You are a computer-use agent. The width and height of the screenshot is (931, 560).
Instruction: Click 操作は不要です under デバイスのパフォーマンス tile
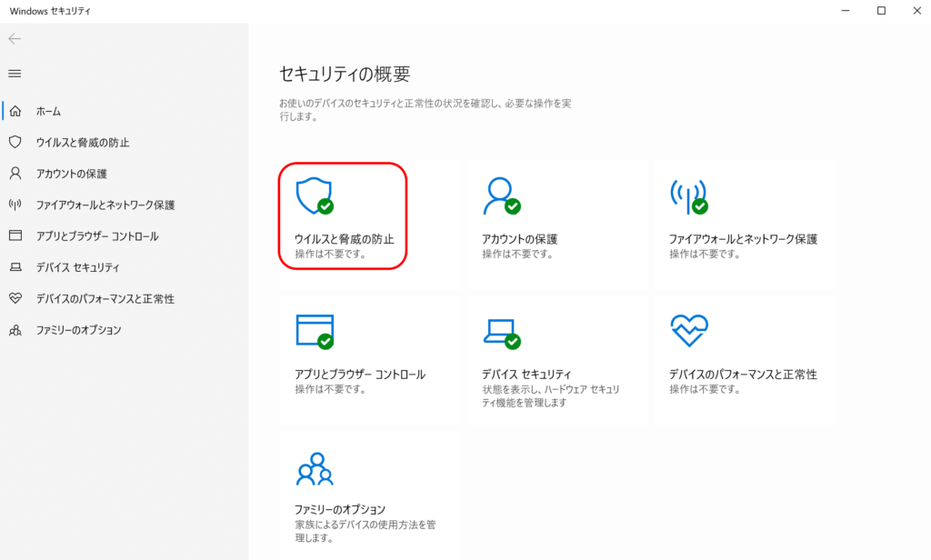(x=705, y=390)
